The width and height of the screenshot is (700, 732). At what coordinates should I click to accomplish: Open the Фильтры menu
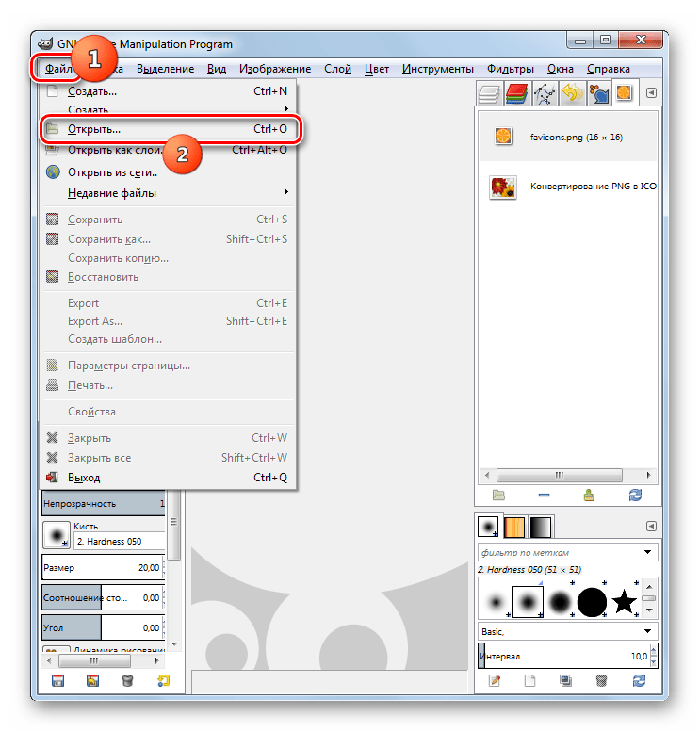[511, 69]
